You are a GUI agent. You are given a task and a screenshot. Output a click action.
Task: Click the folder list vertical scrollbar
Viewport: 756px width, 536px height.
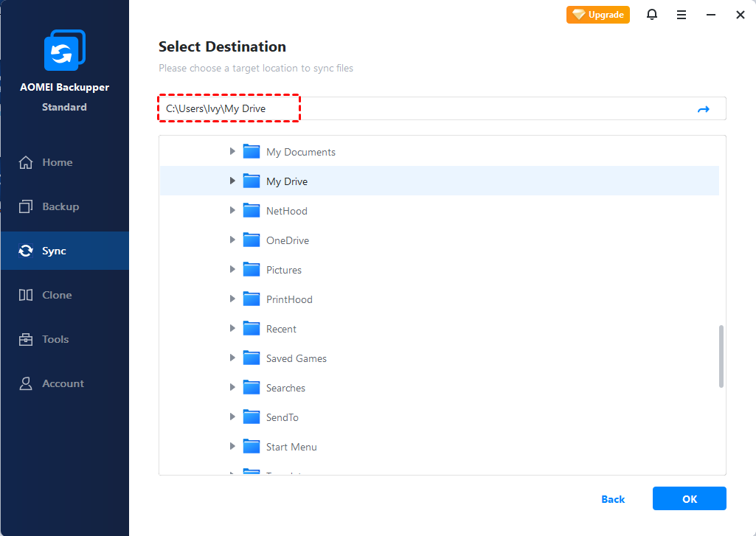(721, 356)
